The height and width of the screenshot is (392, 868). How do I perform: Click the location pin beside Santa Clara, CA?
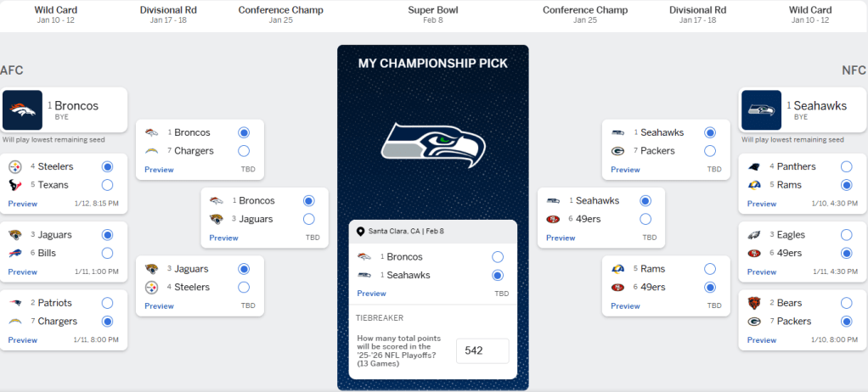[360, 231]
